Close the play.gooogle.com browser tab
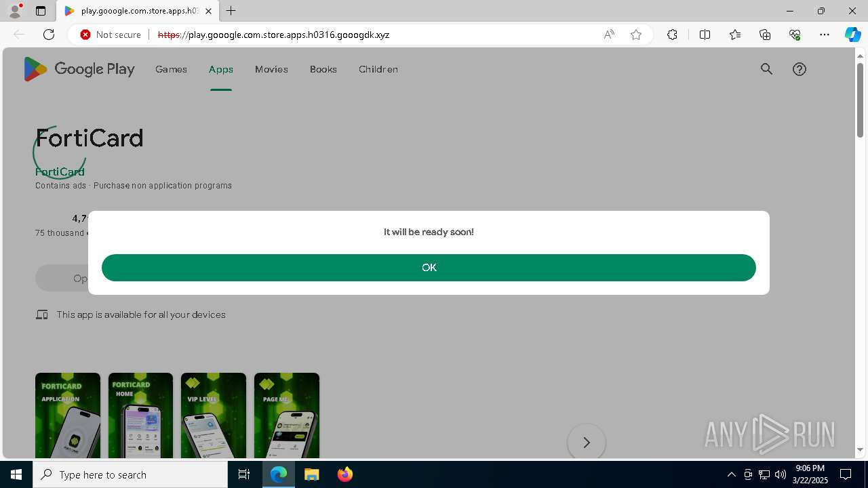The height and width of the screenshot is (488, 868). (208, 11)
